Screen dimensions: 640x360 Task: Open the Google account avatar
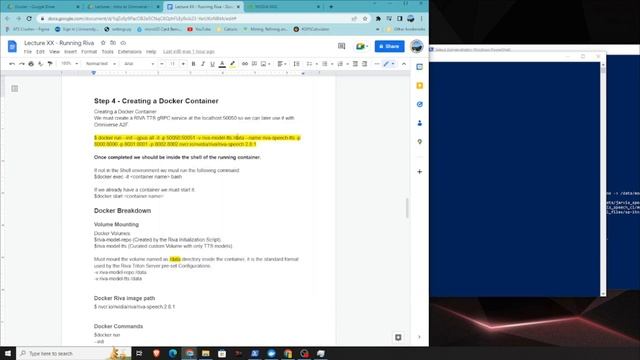(417, 47)
